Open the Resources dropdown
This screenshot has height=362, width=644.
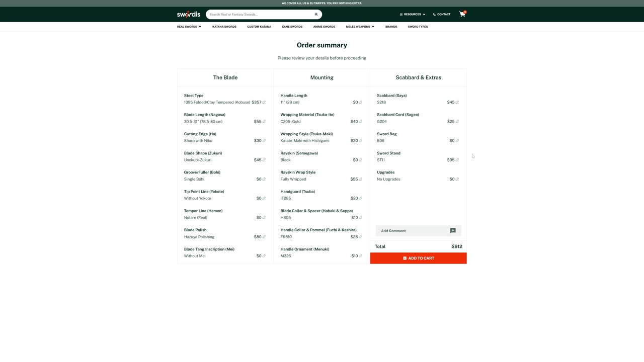click(413, 15)
